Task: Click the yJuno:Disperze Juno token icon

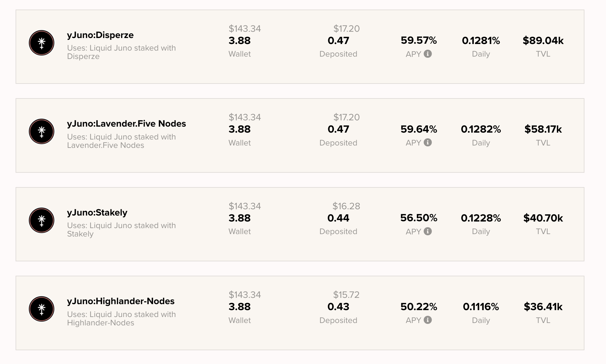Action: (42, 43)
